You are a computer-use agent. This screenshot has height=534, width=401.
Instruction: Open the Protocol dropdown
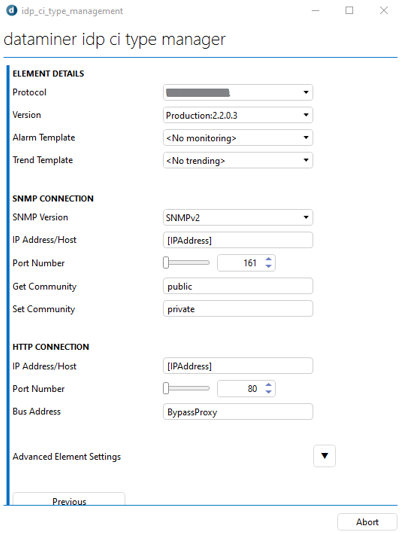tap(238, 92)
